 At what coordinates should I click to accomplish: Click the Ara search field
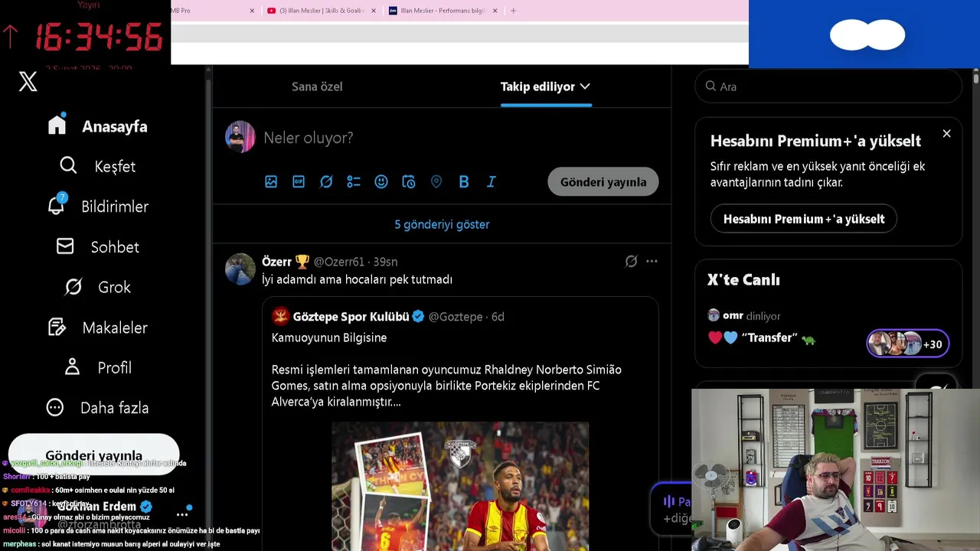(x=828, y=86)
